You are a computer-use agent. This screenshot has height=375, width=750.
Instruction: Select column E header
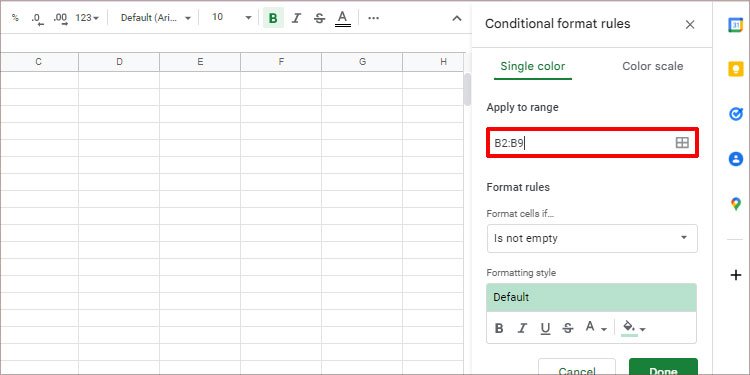[x=200, y=62]
